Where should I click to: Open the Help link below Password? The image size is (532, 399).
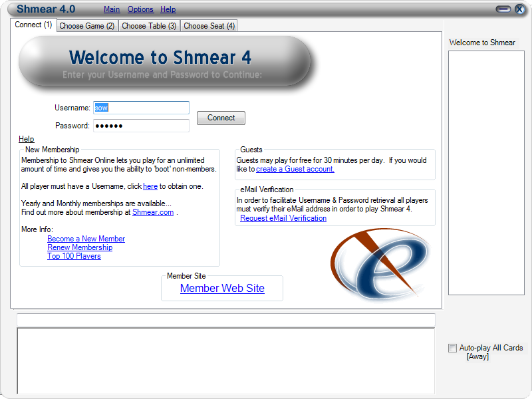26,139
